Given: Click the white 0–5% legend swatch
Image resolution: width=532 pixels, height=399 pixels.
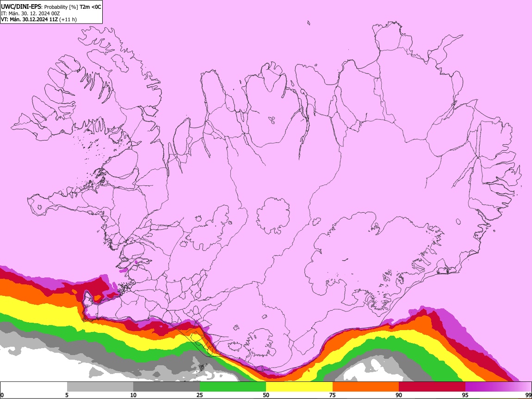Looking at the screenshot, I should click(x=34, y=387).
